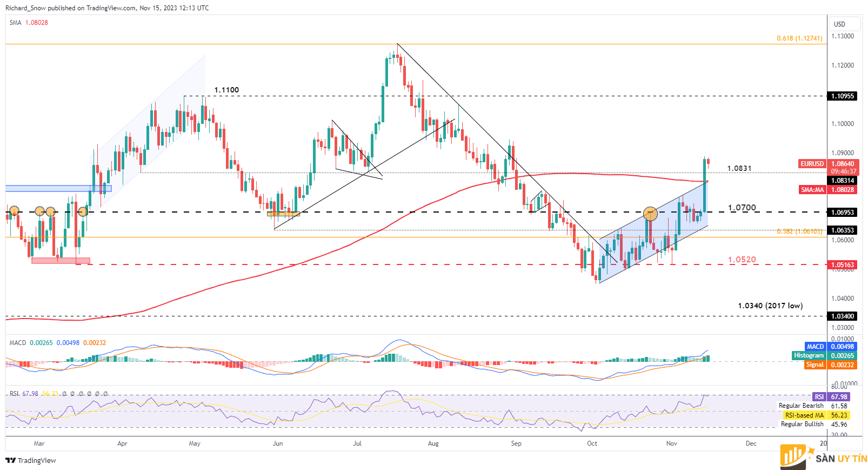Select the blue rectangle zone near March
This screenshot has height=470, width=868.
(x=58, y=189)
